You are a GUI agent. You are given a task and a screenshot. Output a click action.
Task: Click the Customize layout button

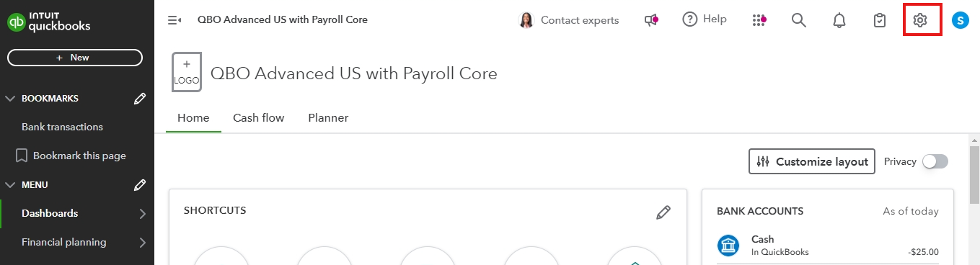(812, 162)
